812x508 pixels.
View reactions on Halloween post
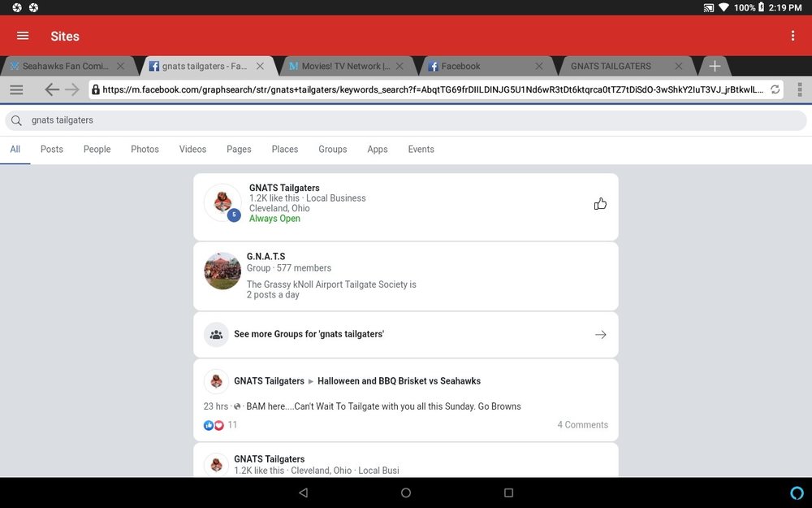(220, 425)
